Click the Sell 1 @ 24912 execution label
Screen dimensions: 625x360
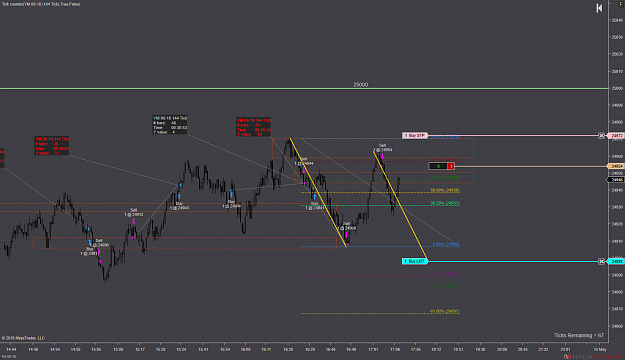(134, 212)
